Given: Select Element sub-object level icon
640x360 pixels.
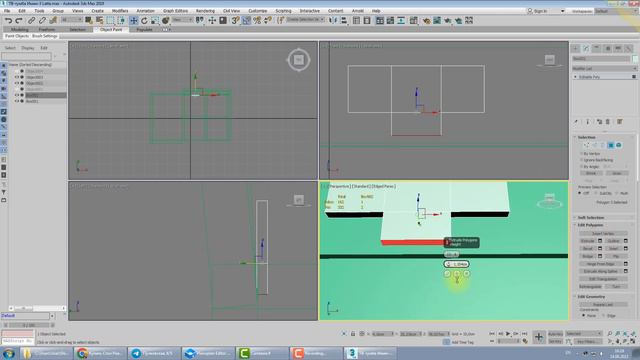Looking at the screenshot, I should pyautogui.click(x=619, y=145).
